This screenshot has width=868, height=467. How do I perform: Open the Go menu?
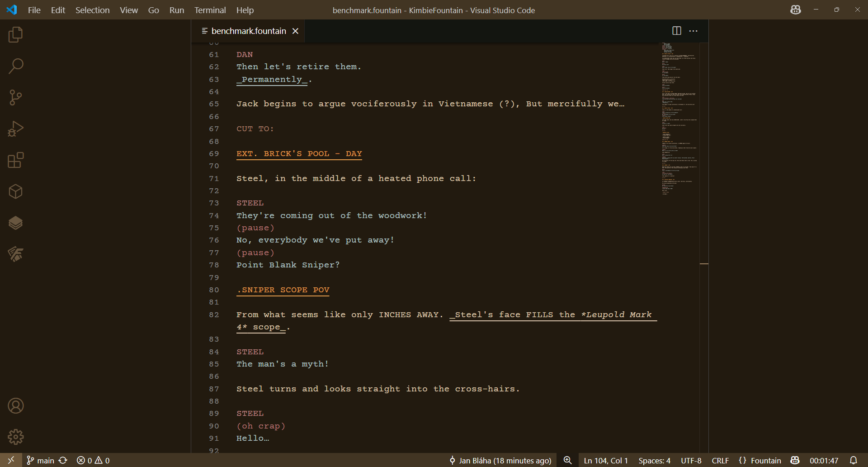[154, 10]
